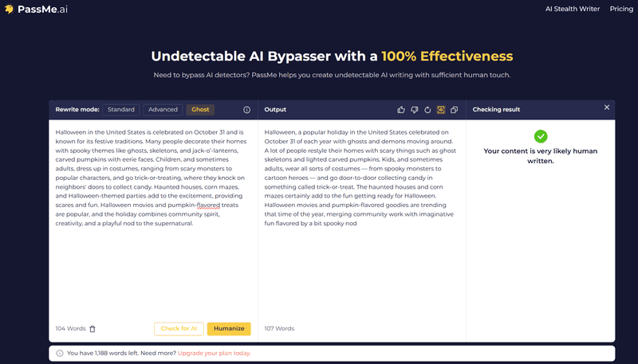
Task: Clear input with trash icon
Action: point(93,329)
